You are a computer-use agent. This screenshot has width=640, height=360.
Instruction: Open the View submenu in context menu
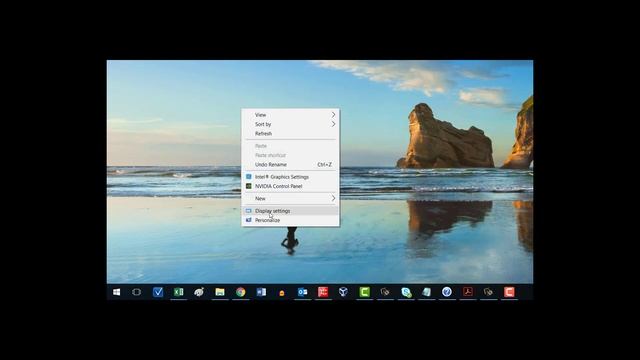tap(290, 115)
